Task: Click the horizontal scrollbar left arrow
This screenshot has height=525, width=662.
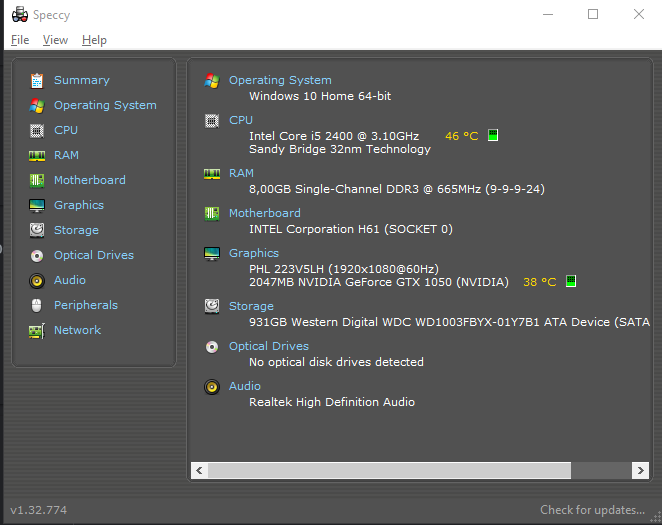Action: (x=199, y=470)
